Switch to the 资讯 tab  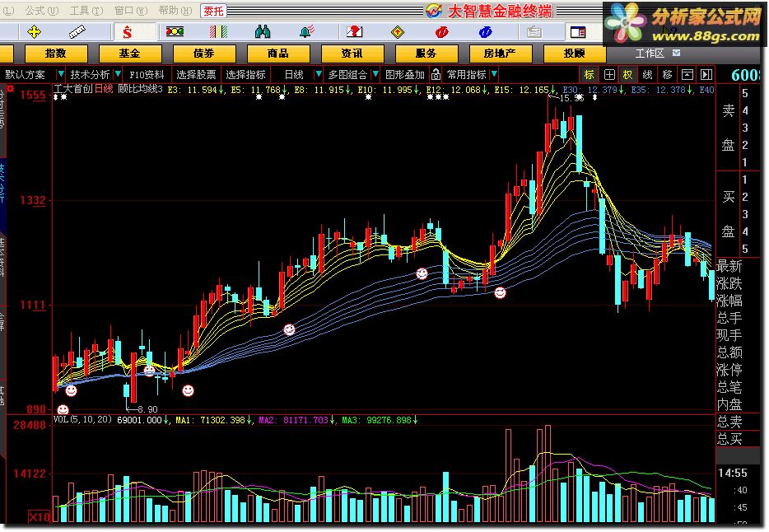point(352,54)
